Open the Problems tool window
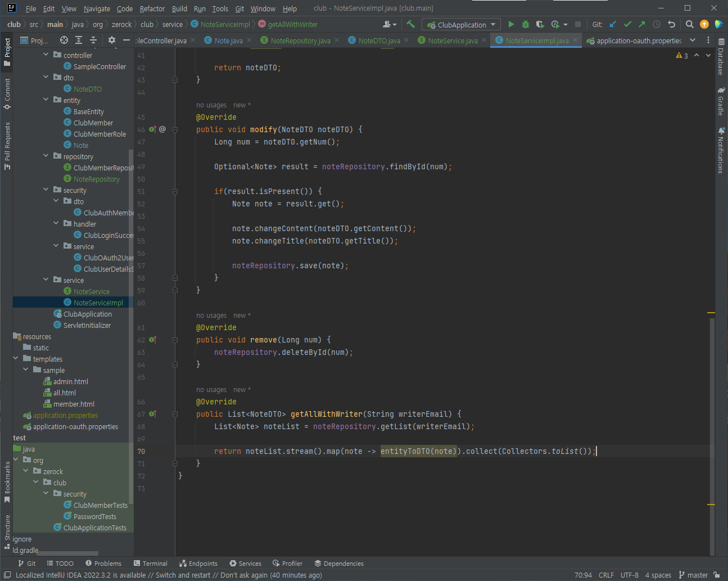This screenshot has width=728, height=581. click(103, 563)
